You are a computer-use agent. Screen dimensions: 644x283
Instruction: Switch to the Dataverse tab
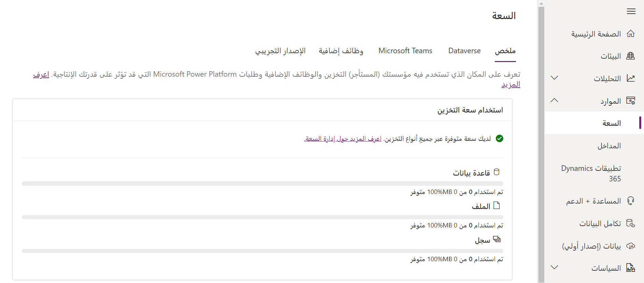pyautogui.click(x=464, y=51)
